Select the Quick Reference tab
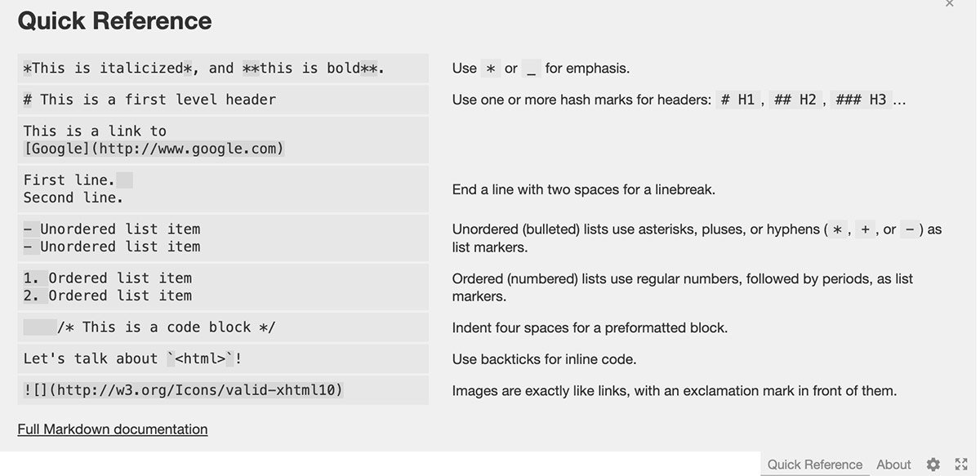The image size is (980, 476). (x=814, y=464)
